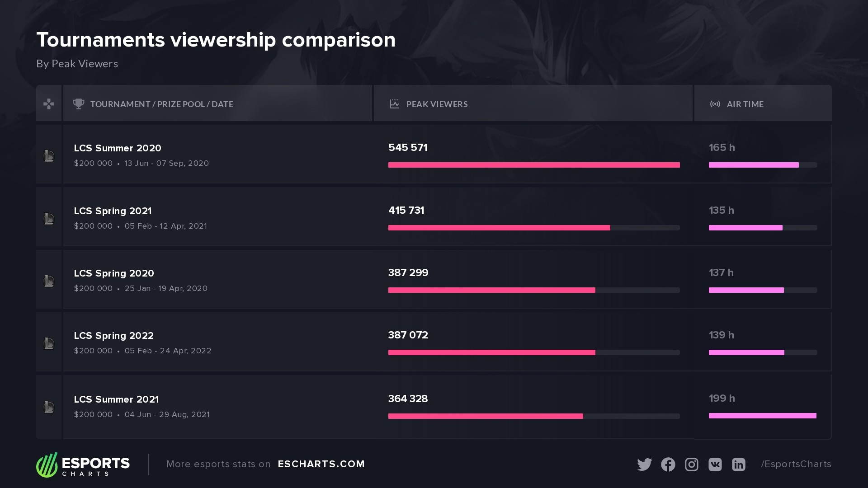Open the VK social icon
Viewport: 868px width, 488px height.
coord(715,465)
